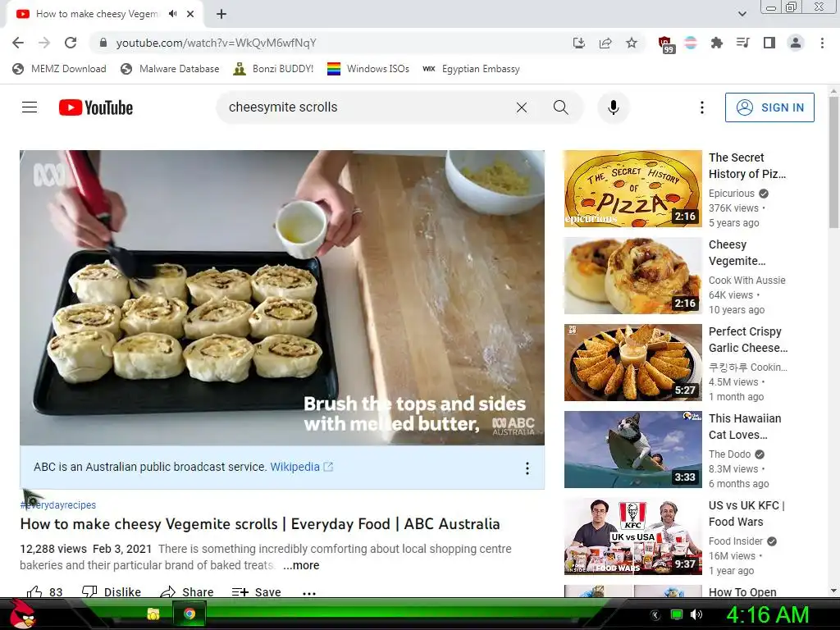Switch to Chrome in the taskbar
The width and height of the screenshot is (840, 630).
point(189,614)
